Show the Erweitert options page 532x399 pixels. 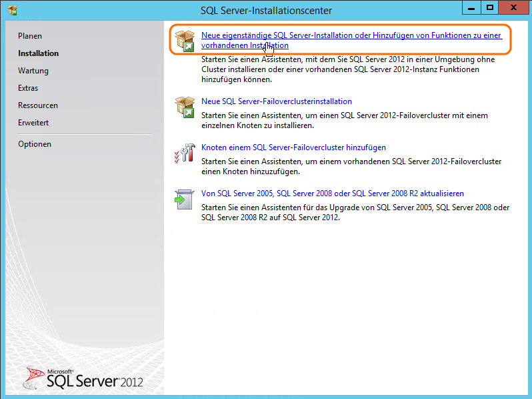pyautogui.click(x=33, y=123)
